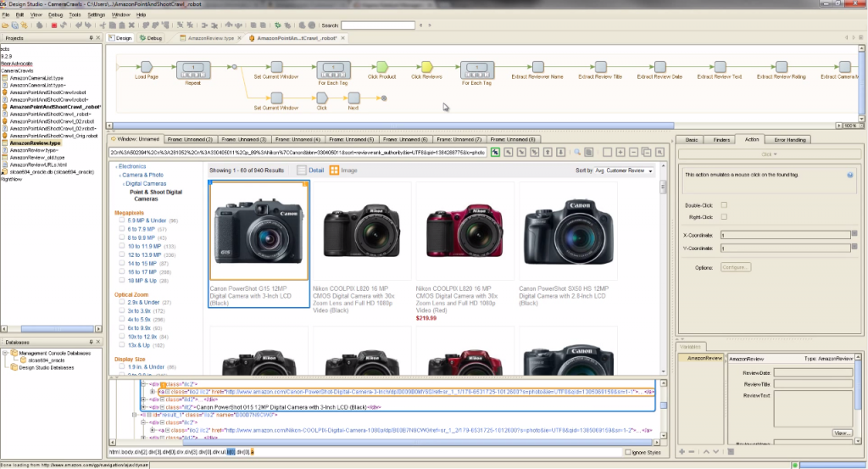This screenshot has width=868, height=469.
Task: Expand the Management Console Databases node
Action: (5, 353)
